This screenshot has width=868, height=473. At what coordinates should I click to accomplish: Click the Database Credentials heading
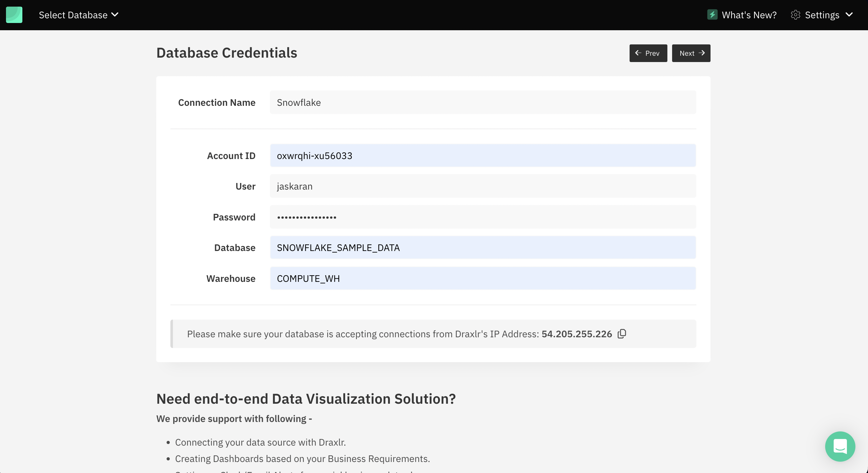pos(227,53)
